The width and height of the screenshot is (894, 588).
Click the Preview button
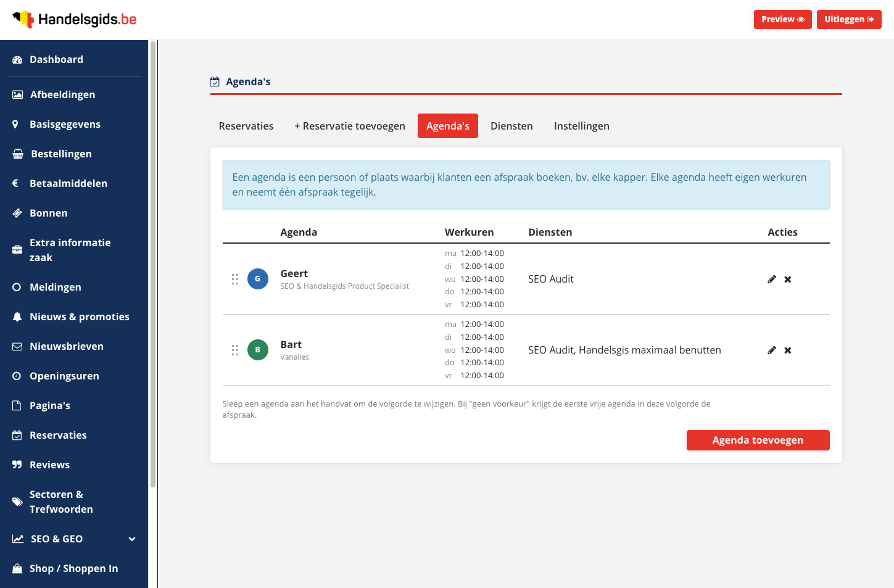(x=783, y=19)
